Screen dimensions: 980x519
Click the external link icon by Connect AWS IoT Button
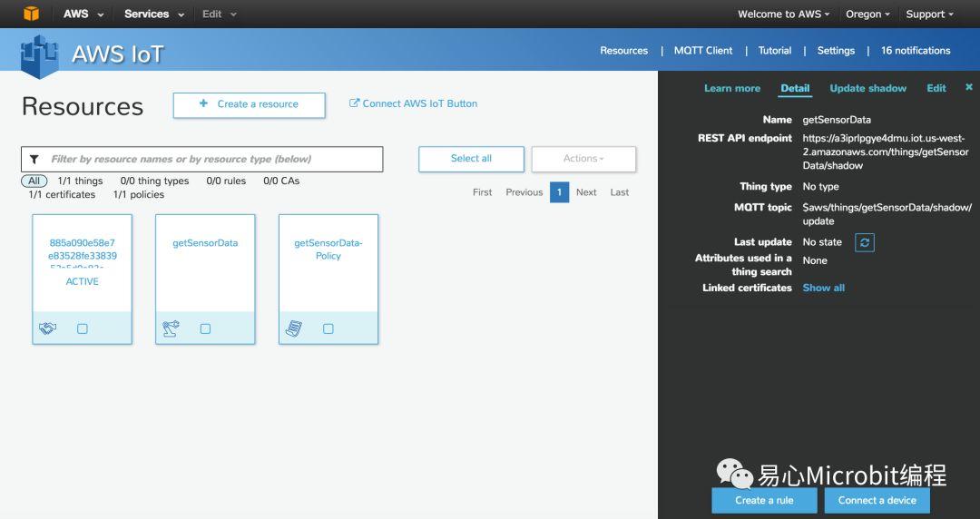click(354, 103)
